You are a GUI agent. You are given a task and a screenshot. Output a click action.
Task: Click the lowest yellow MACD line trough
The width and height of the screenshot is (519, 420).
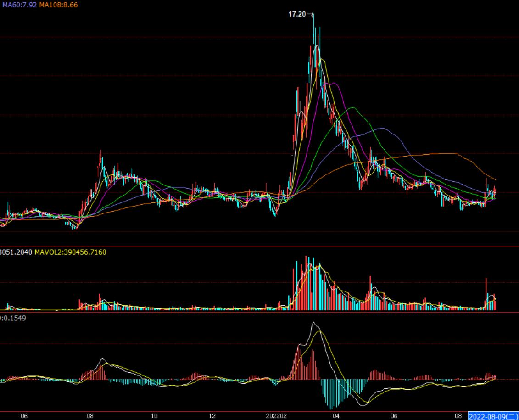point(366,403)
